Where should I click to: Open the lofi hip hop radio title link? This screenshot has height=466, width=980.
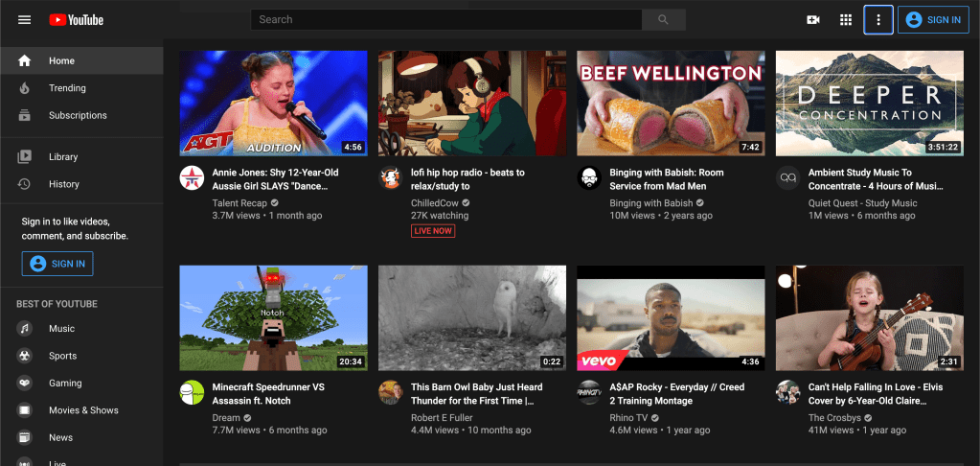tap(467, 178)
